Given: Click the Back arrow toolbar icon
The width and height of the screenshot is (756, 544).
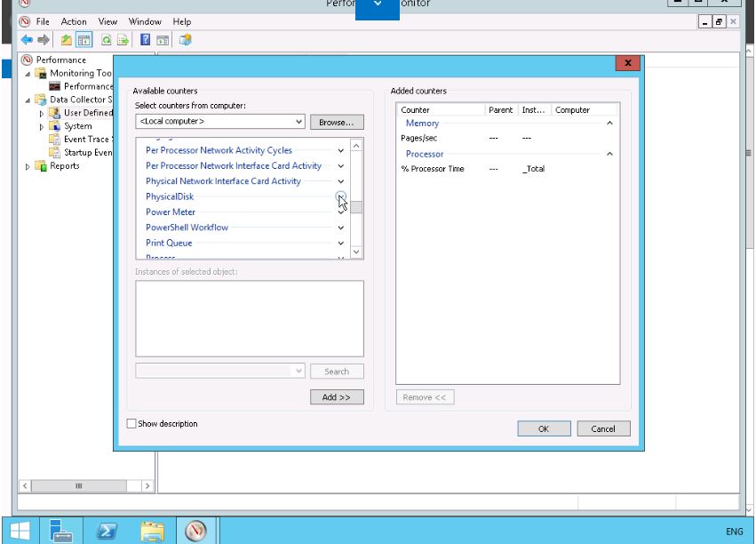Looking at the screenshot, I should click(x=27, y=40).
